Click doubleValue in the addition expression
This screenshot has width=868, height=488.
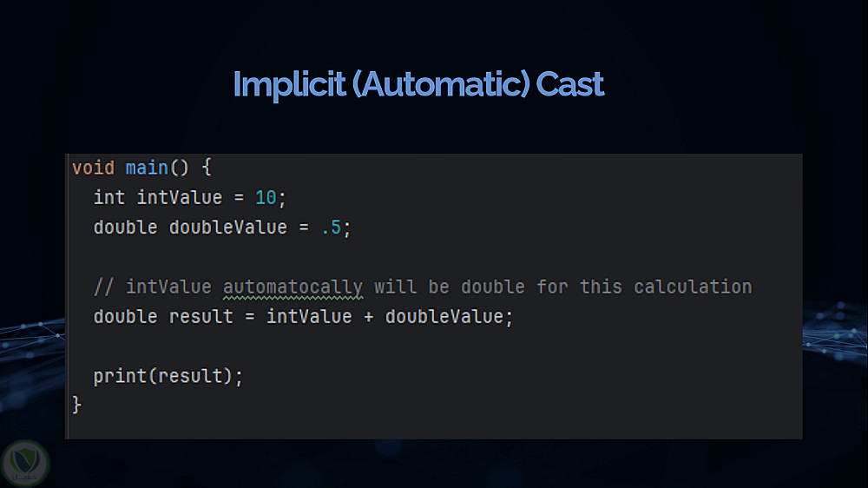pyautogui.click(x=444, y=317)
